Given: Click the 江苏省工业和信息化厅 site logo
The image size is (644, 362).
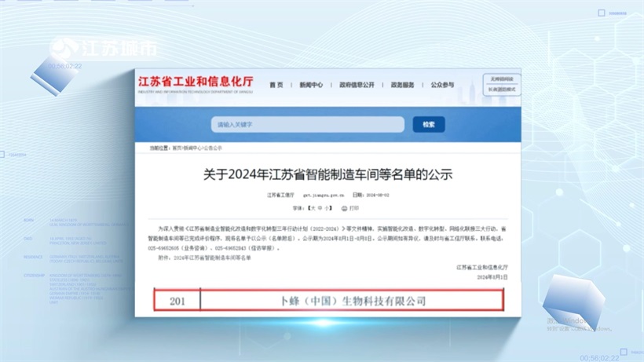Looking at the screenshot, I should (196, 84).
